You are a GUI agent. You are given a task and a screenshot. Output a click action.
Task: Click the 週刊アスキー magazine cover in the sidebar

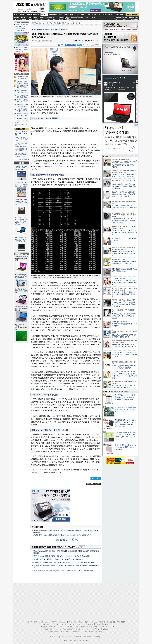pos(21,62)
